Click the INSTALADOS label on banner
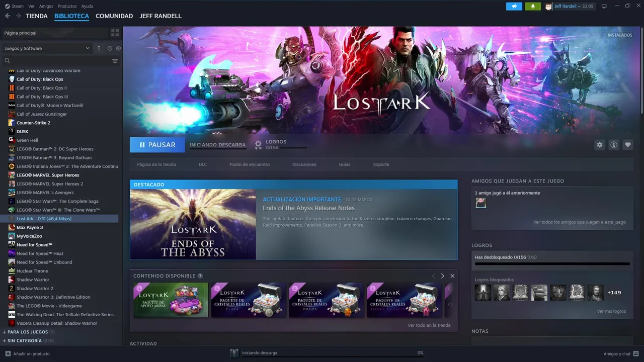Screen dimensions: 644x362 [620, 35]
